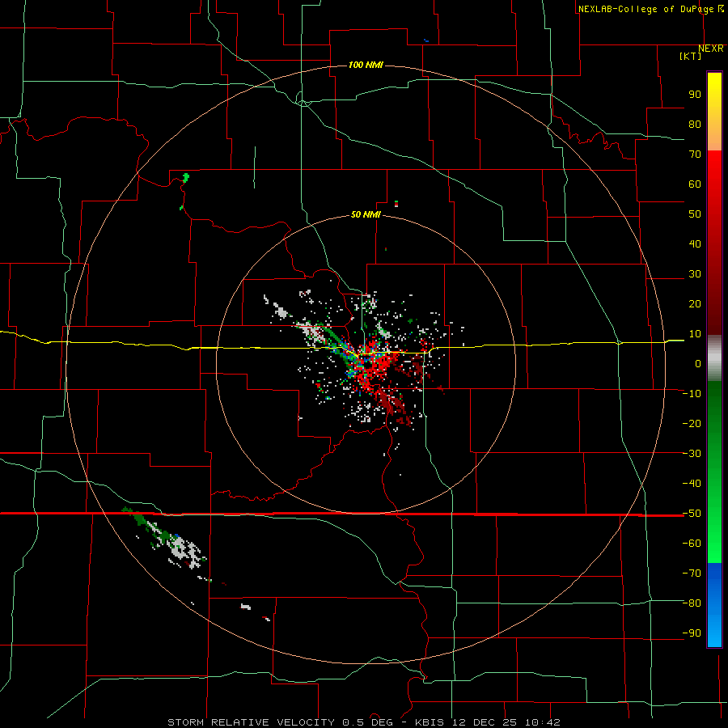
Task: Click the 100 NMI range ring label
Action: pos(366,65)
